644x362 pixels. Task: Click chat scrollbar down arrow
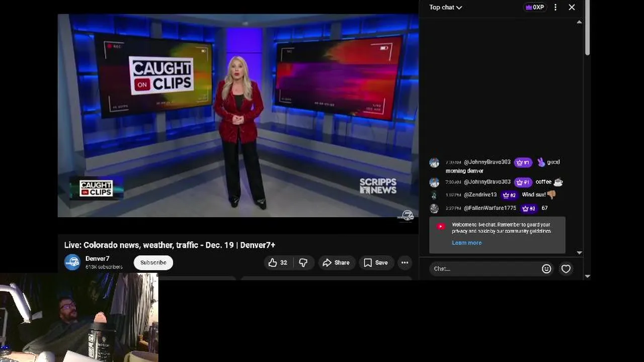coord(579,253)
